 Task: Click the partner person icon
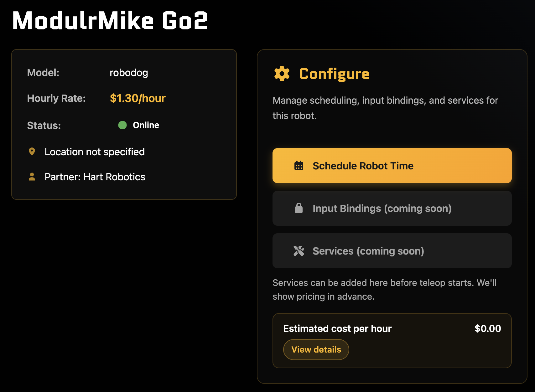[32, 177]
